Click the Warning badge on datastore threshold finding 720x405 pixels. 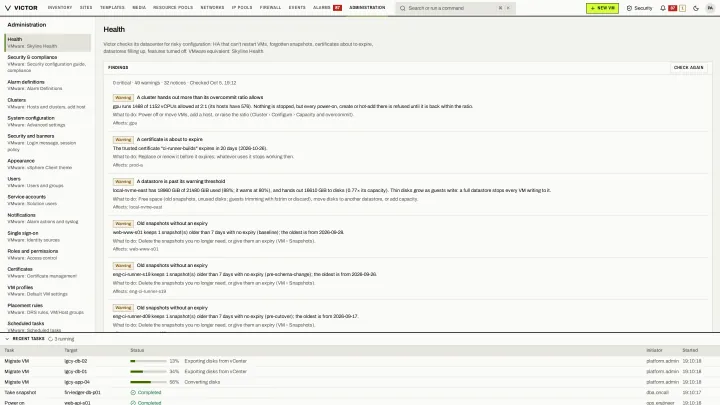pyautogui.click(x=123, y=182)
